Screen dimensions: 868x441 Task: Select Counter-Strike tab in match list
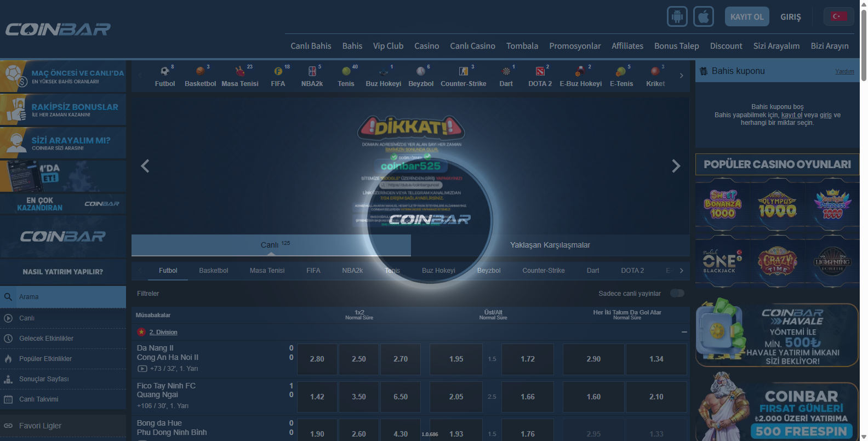pos(544,271)
